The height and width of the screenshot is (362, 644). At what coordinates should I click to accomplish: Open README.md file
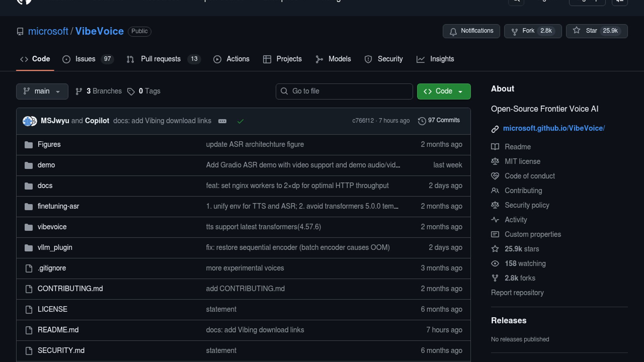coord(58,330)
